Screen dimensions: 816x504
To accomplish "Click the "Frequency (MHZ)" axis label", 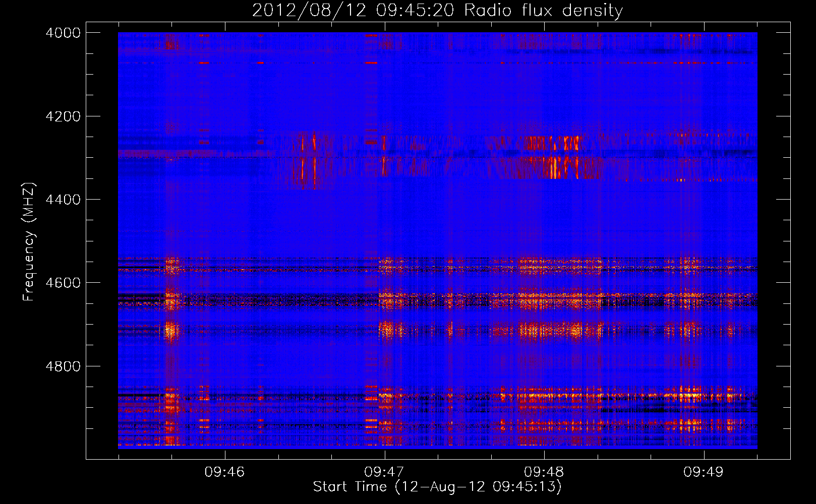I will (x=29, y=242).
